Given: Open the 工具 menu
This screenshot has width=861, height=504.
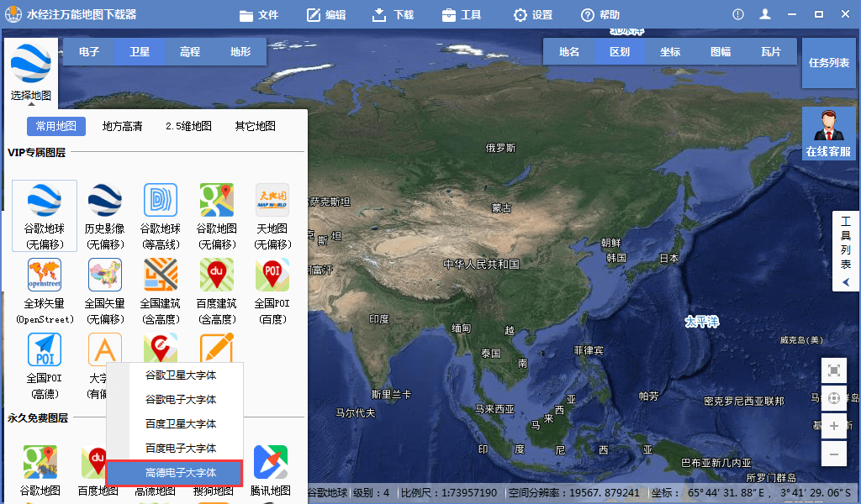Looking at the screenshot, I should tap(462, 15).
